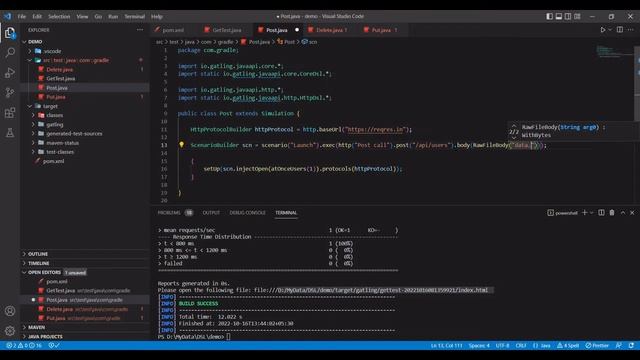Close the terminal panel
The image size is (640, 360).
coord(632,213)
